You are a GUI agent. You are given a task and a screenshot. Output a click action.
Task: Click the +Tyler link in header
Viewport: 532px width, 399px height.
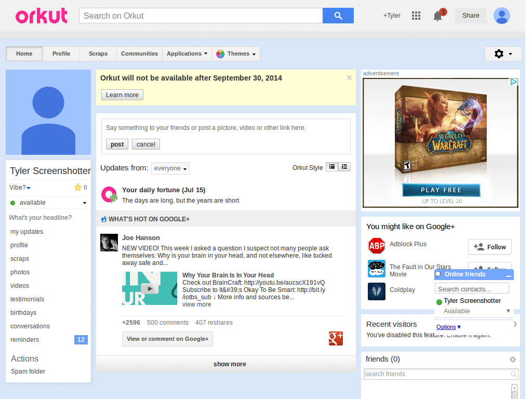[392, 16]
